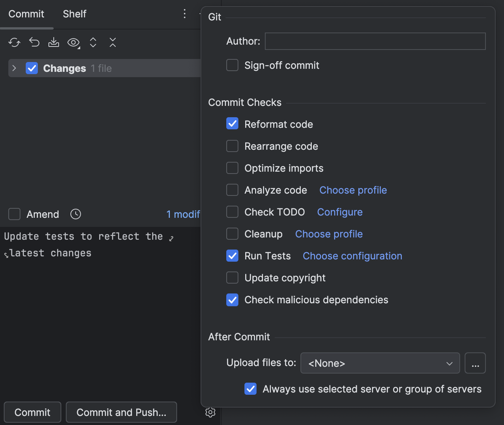Choose a profile for Analyze code
The image size is (504, 425).
point(353,190)
